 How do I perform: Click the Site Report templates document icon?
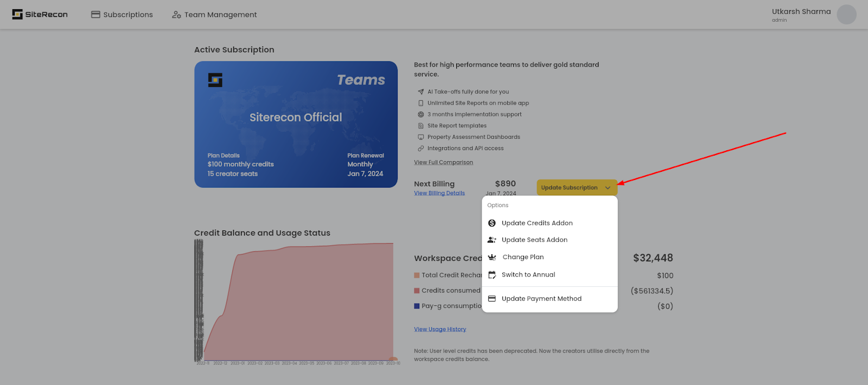pyautogui.click(x=420, y=126)
